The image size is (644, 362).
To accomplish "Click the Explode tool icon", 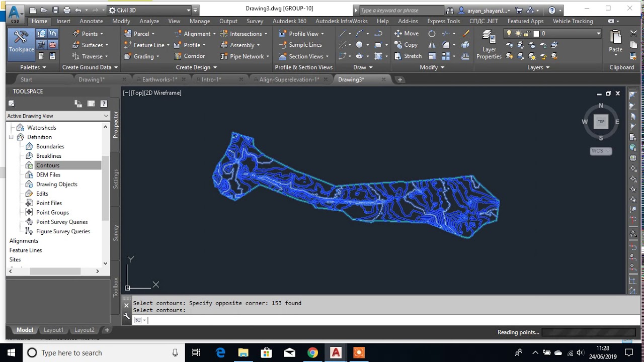I will [465, 45].
